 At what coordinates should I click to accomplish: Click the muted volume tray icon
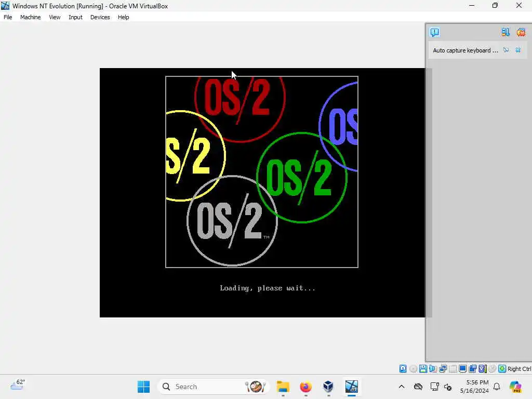447,387
